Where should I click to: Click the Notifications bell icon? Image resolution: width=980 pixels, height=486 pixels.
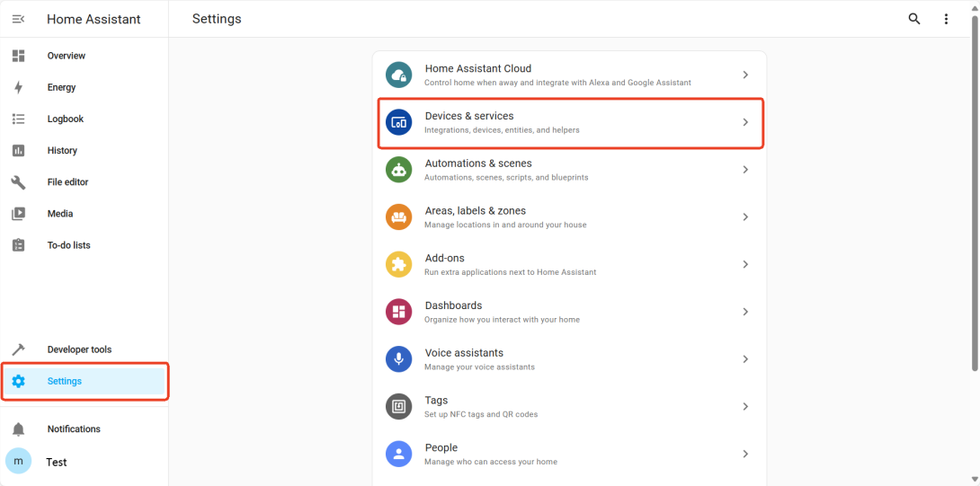pos(18,429)
